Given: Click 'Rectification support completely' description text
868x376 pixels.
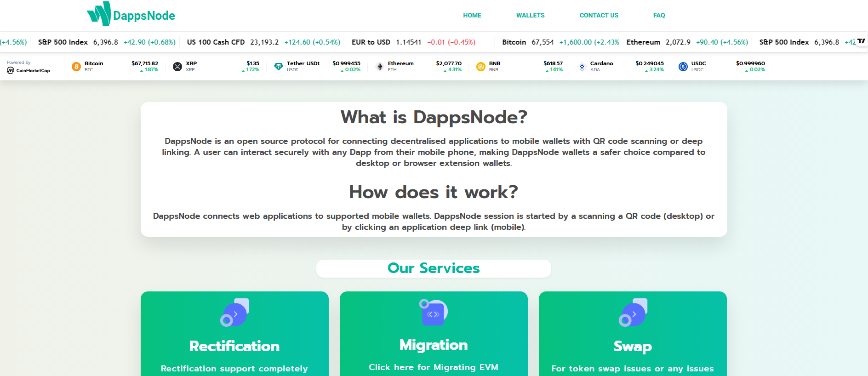Looking at the screenshot, I should [x=234, y=369].
